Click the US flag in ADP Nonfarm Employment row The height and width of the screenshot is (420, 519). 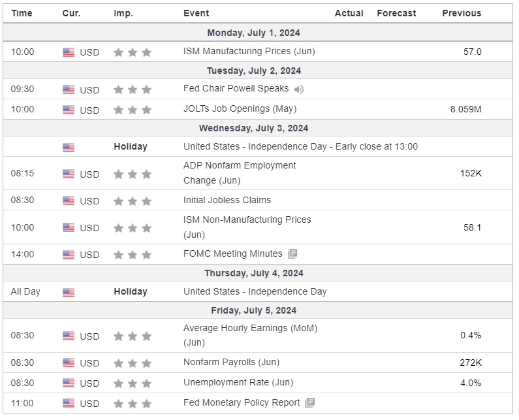pos(69,174)
